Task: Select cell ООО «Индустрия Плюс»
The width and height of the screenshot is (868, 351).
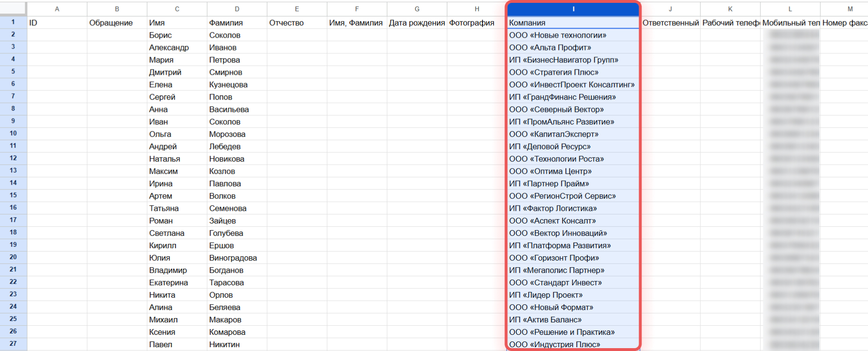Action: coord(573,344)
